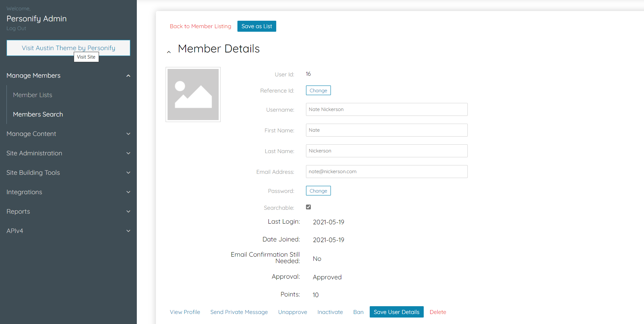Collapse the Manage Members menu chevron

coord(128,76)
